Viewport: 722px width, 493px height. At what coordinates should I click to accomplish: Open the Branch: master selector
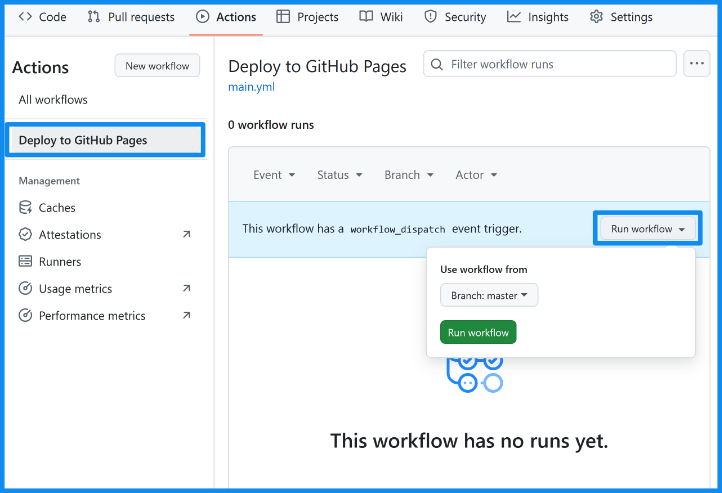[x=489, y=295]
